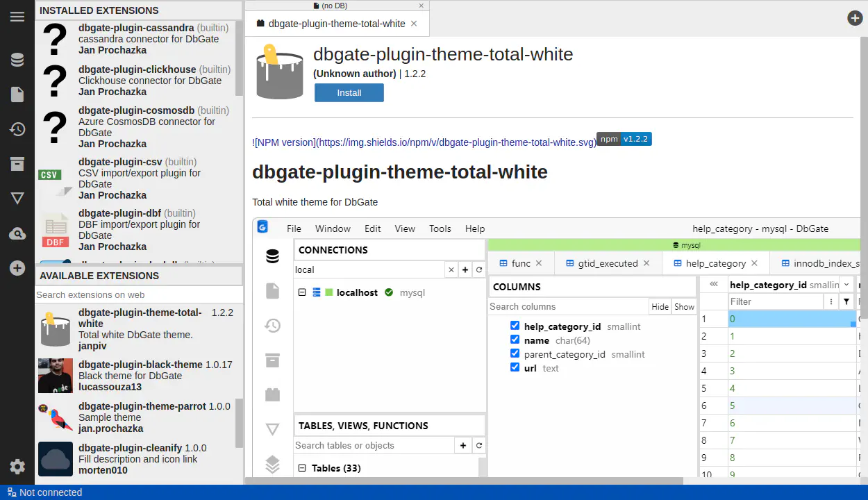Image resolution: width=868 pixels, height=500 pixels.
Task: Close the dbgate-plugin-theme-total-white tab
Action: [x=415, y=24]
